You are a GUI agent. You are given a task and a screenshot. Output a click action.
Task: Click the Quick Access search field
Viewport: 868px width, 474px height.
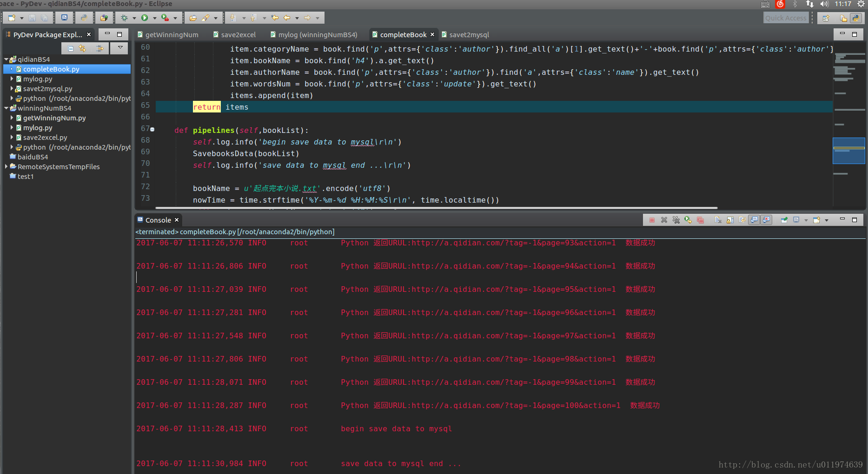tap(785, 18)
